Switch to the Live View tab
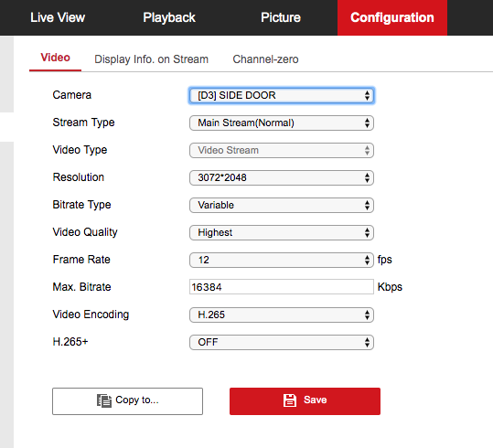The width and height of the screenshot is (493, 448). [58, 17]
